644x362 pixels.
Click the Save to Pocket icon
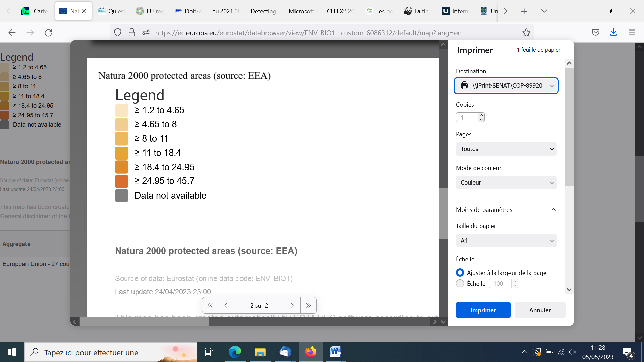tap(596, 33)
